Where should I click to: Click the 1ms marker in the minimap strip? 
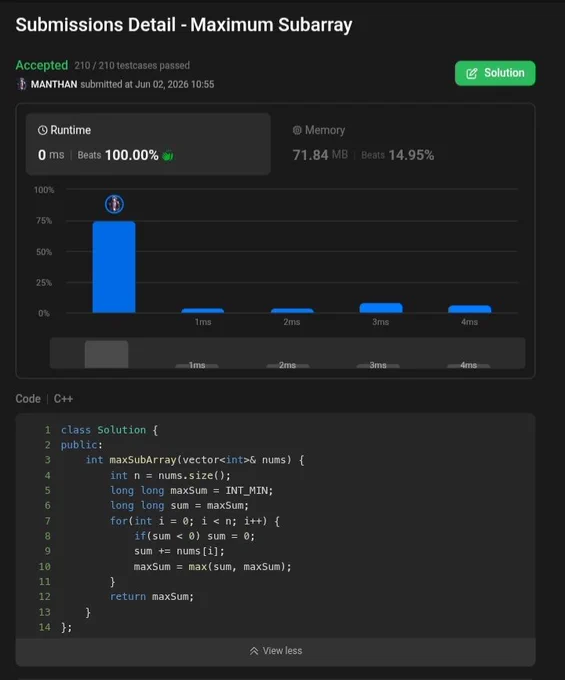point(197,365)
